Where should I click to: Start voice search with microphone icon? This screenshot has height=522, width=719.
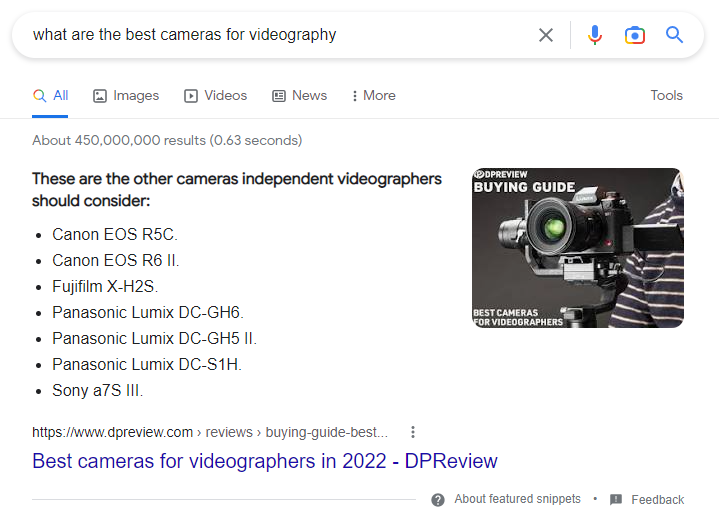(x=595, y=35)
